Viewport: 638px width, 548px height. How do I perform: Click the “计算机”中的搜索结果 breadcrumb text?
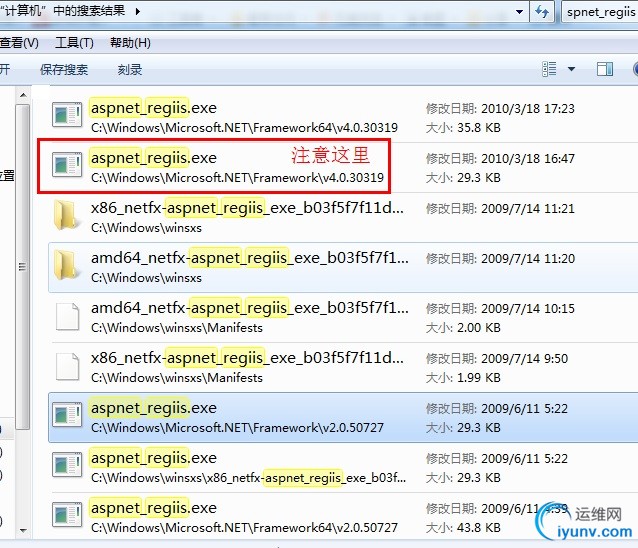tap(63, 11)
